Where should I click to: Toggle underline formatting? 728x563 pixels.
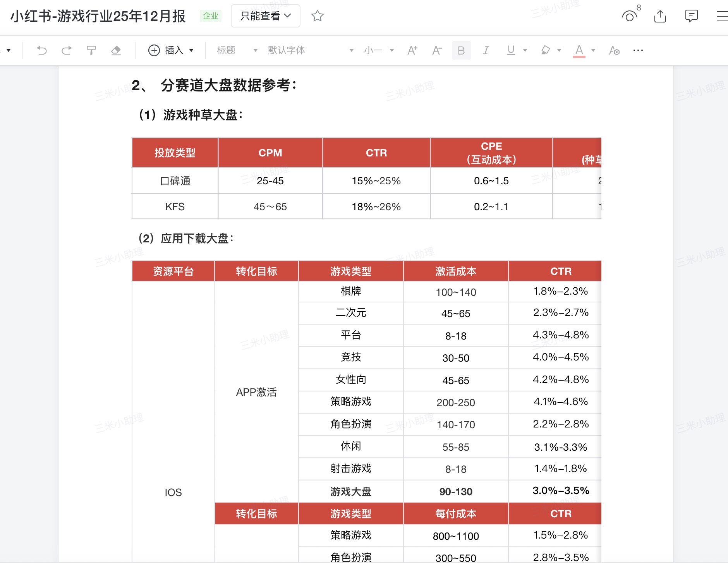coord(510,50)
